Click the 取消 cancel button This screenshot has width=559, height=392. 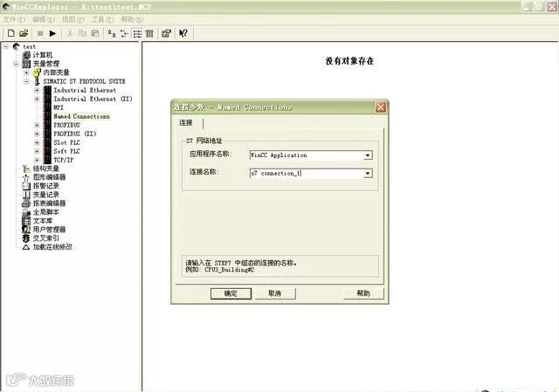point(275,293)
